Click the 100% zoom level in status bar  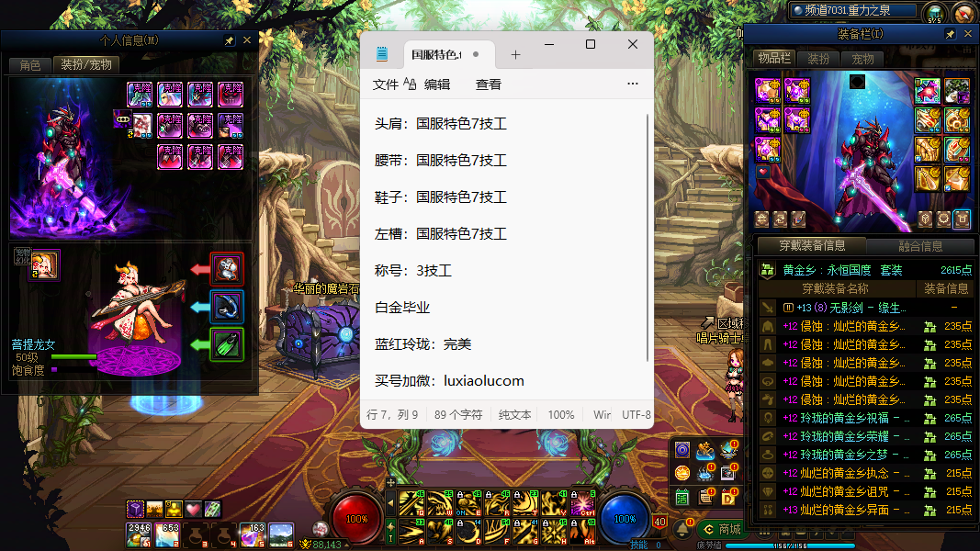(561, 415)
